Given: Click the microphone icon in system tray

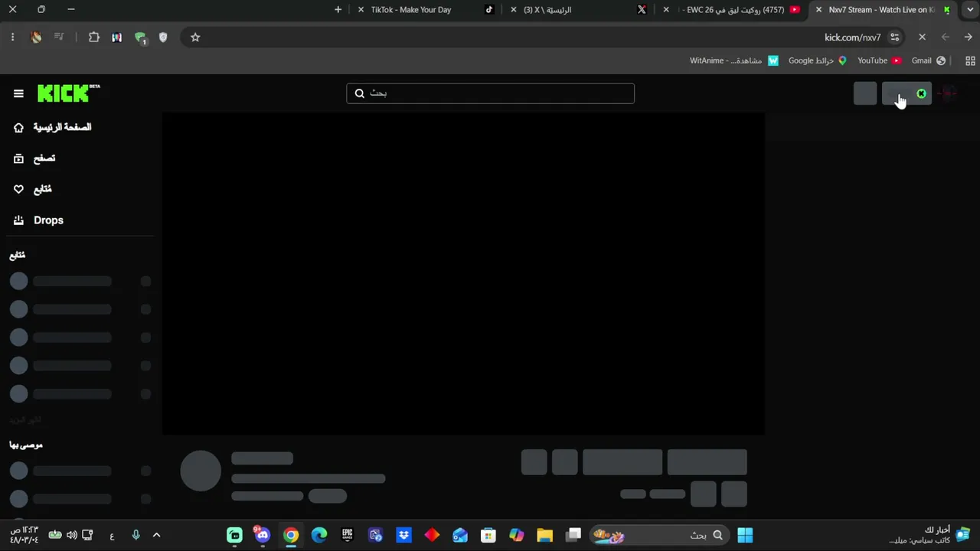Looking at the screenshot, I should coord(136,535).
